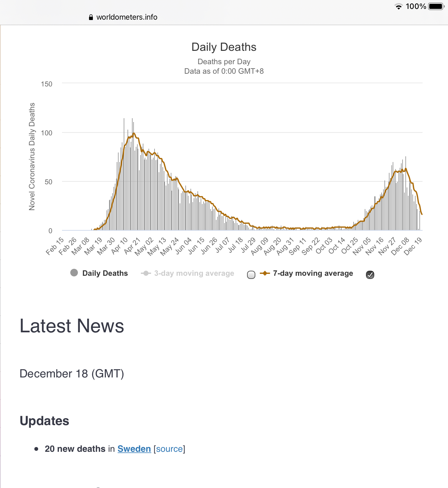This screenshot has height=488, width=448.
Task: Click the Daily Deaths chart title
Action: coord(224,47)
